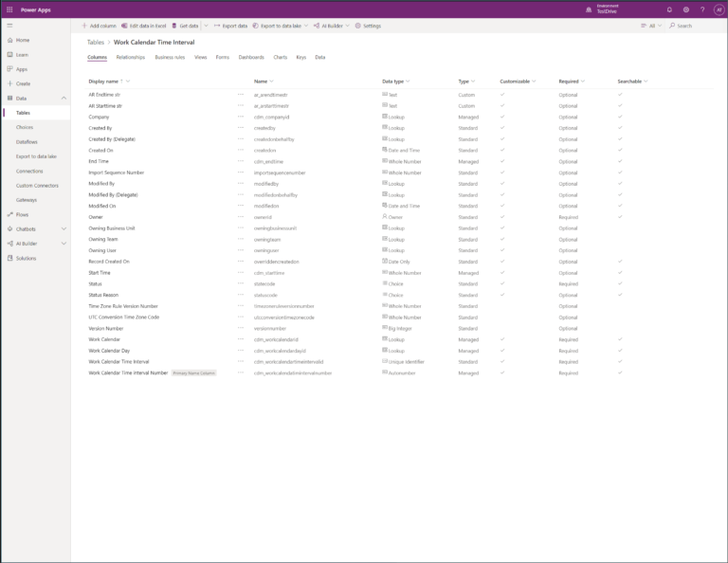Switch to the Dashboards tab
The image size is (728, 563).
coord(251,58)
